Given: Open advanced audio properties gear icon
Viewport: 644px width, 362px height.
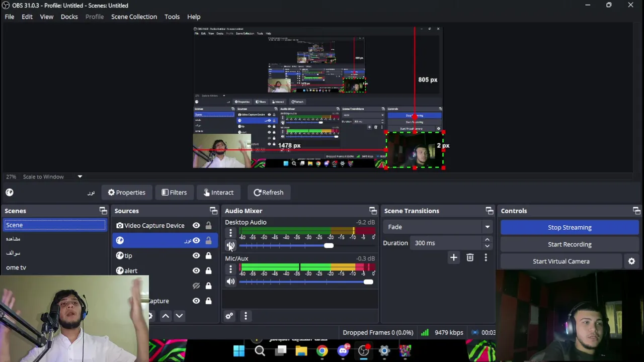Looking at the screenshot, I should (x=229, y=316).
